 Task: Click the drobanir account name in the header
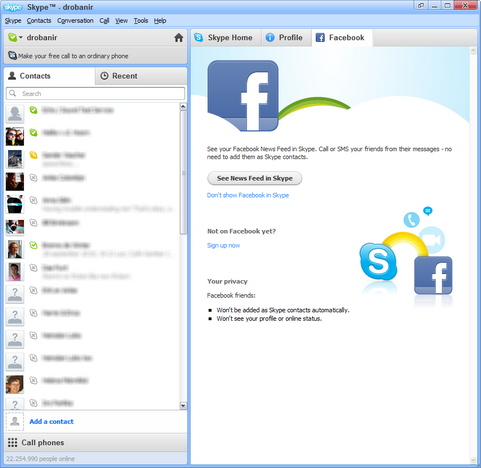(42, 38)
